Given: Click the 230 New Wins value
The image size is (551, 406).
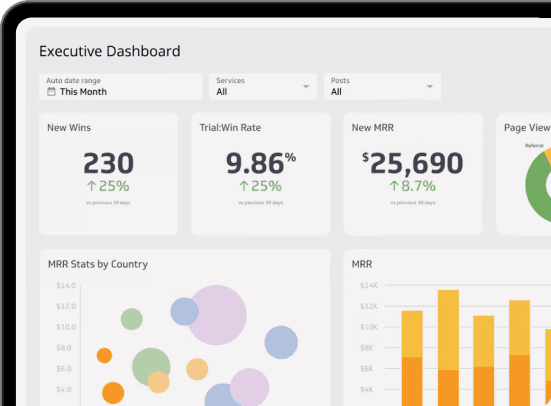Looking at the screenshot, I should pyautogui.click(x=109, y=163).
